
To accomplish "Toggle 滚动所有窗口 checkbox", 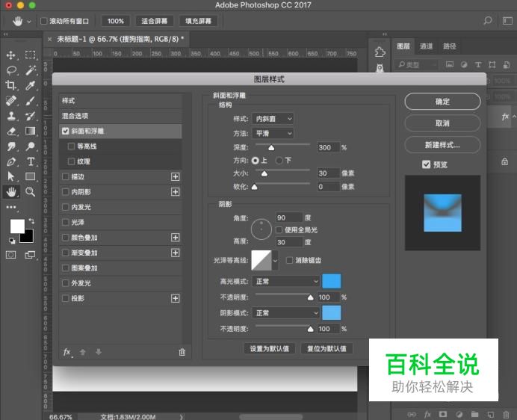I will pos(43,21).
